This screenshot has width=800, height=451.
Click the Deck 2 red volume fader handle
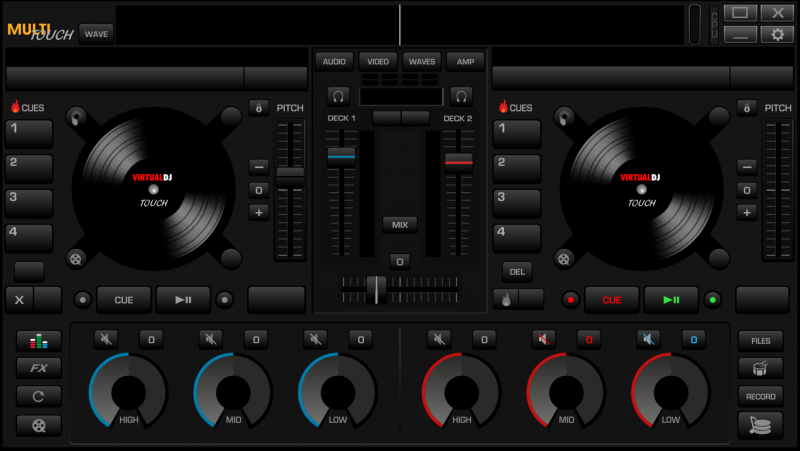[459, 163]
